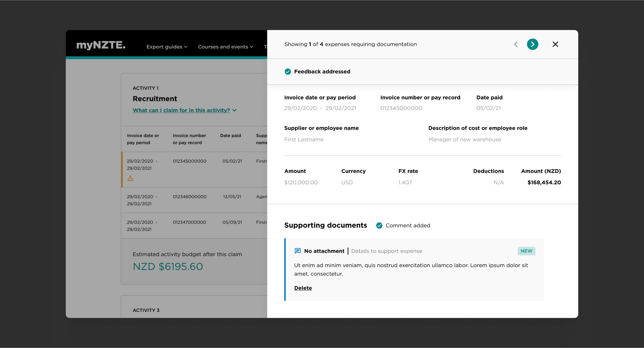This screenshot has width=644, height=348.
Task: Click the Feedback addressed check icon
Action: (288, 72)
